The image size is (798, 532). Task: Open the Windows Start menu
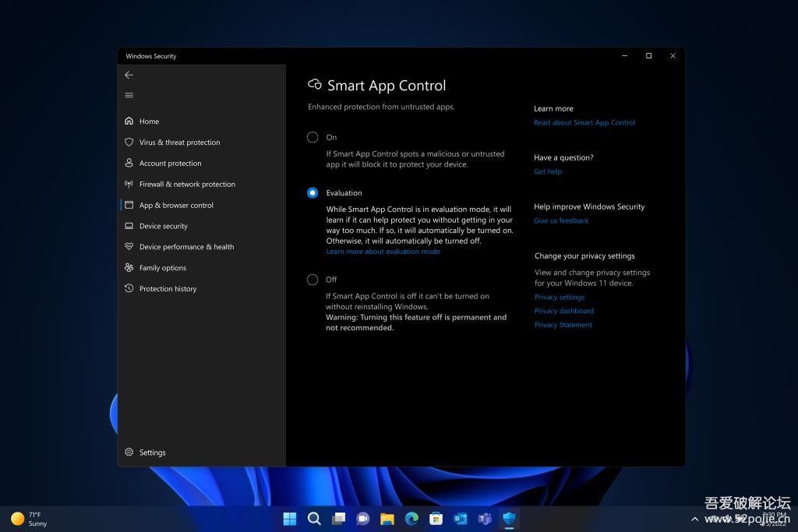tap(290, 518)
